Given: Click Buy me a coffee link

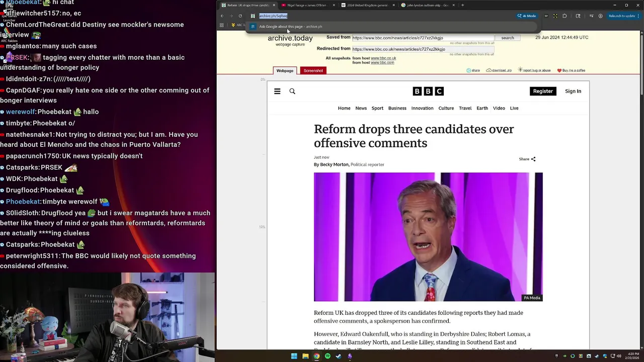Looking at the screenshot, I should click(571, 70).
